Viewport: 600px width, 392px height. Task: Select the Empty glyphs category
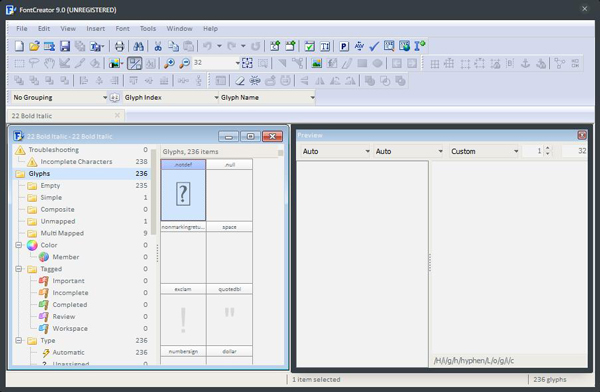tap(50, 185)
